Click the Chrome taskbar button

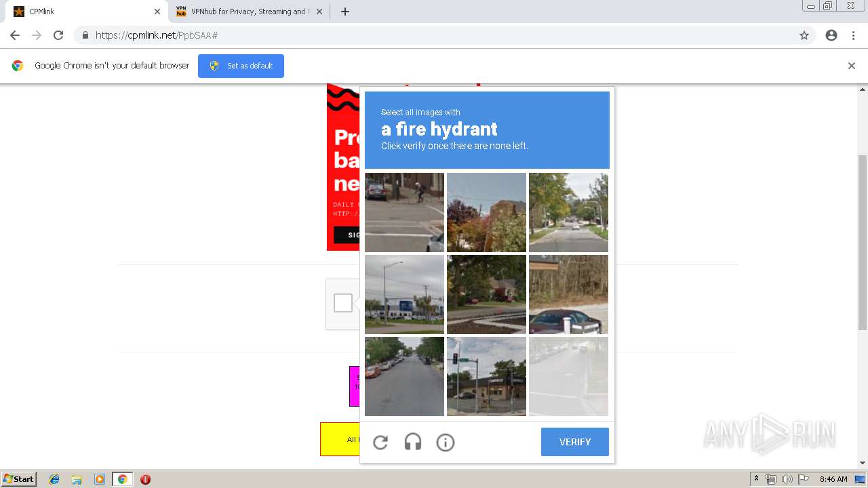[122, 479]
